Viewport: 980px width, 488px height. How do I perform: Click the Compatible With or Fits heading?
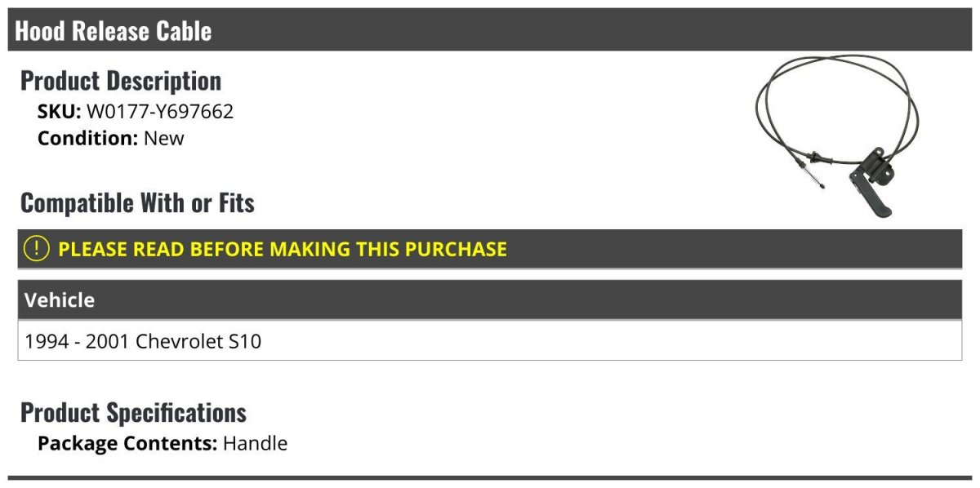(x=137, y=202)
